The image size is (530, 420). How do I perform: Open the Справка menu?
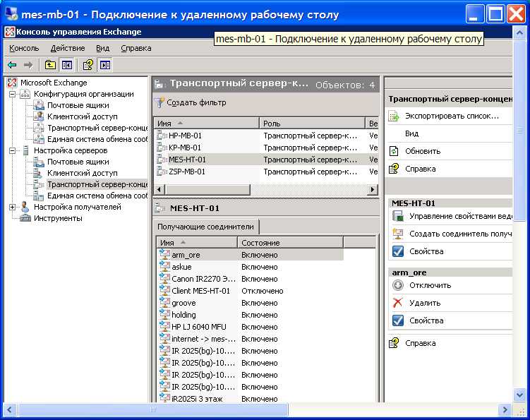[136, 48]
